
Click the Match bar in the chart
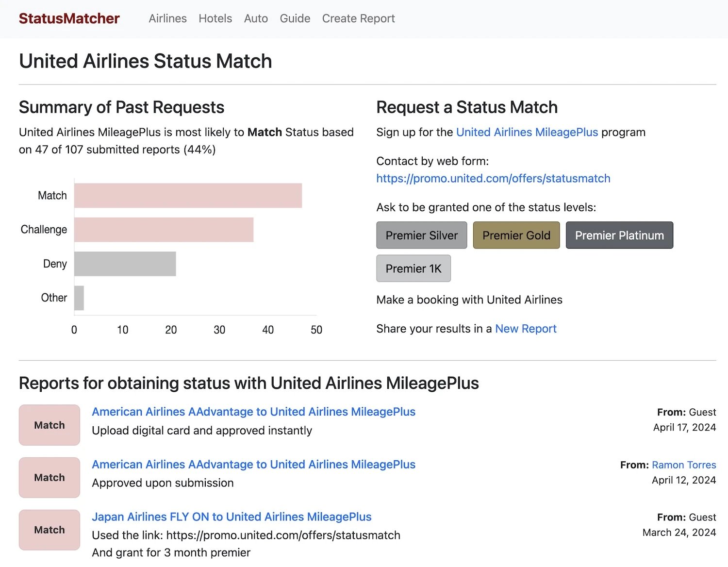(188, 196)
